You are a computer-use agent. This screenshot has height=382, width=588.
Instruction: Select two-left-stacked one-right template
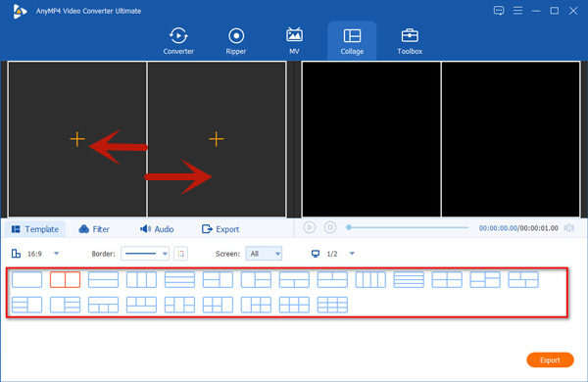[x=218, y=280]
